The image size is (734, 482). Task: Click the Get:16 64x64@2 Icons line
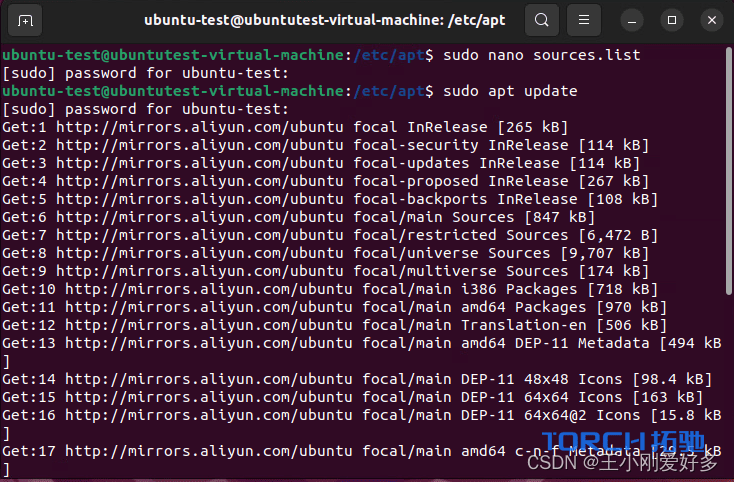(362, 416)
